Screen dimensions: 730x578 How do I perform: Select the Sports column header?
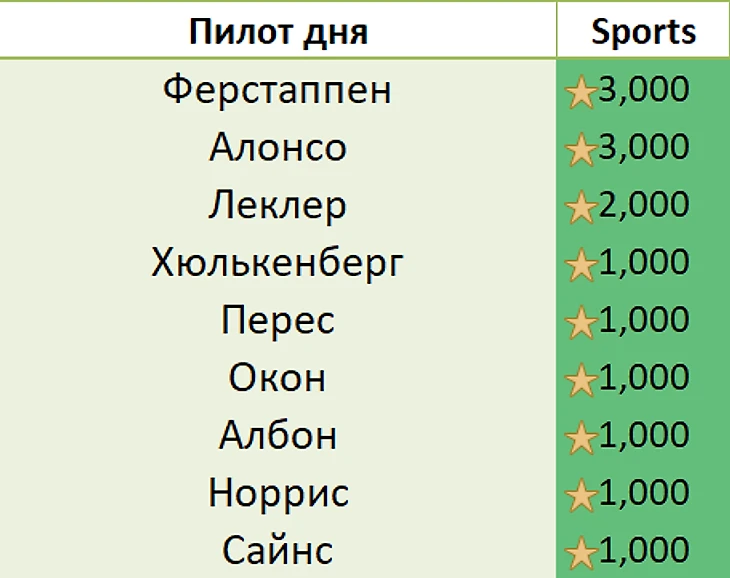point(643,31)
